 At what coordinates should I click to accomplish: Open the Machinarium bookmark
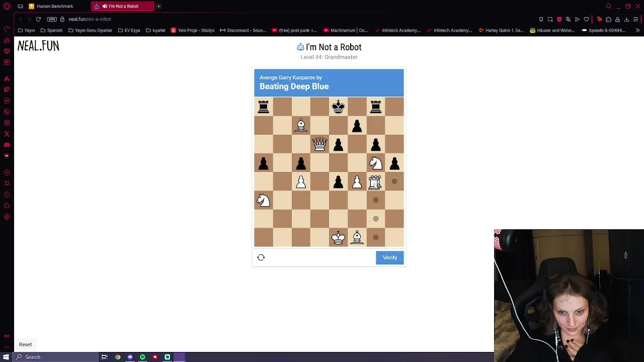[x=346, y=30]
